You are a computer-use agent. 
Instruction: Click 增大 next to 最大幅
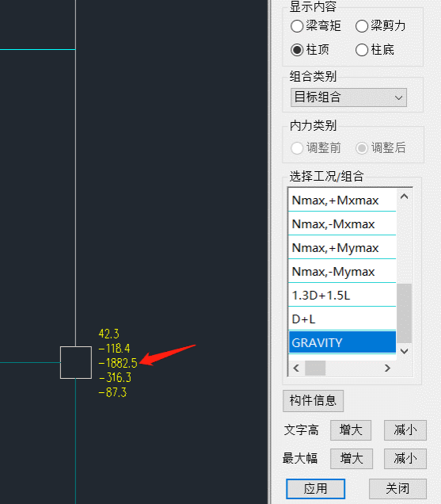pos(352,459)
